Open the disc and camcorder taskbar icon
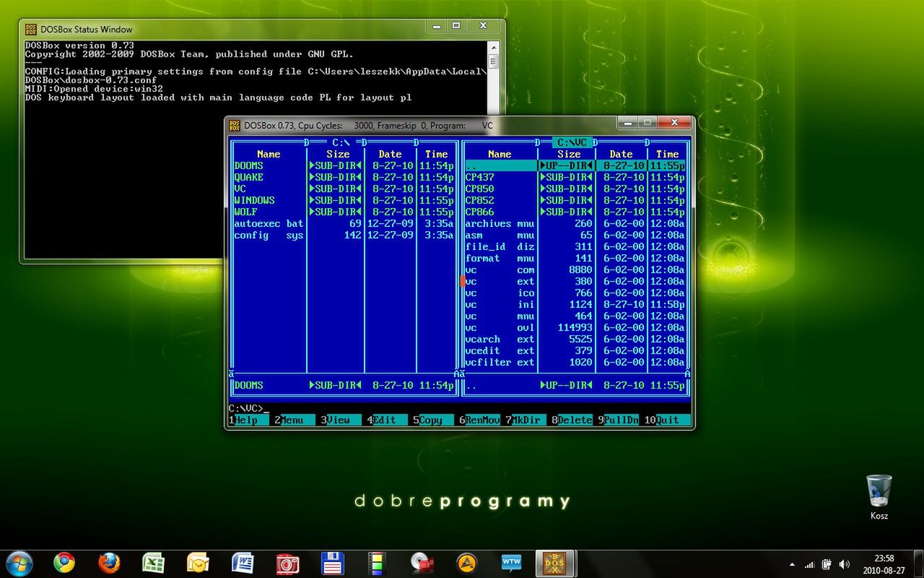This screenshot has width=924, height=578. pyautogui.click(x=422, y=563)
